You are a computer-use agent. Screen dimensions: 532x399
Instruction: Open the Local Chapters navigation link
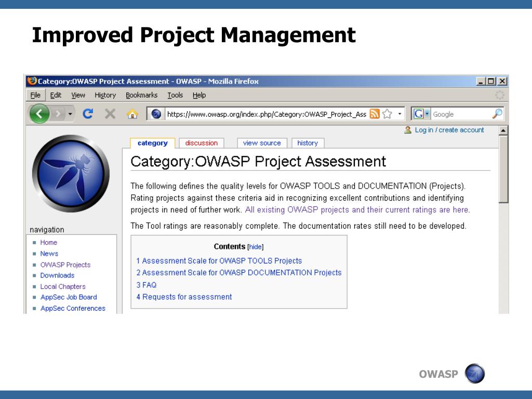tap(63, 287)
